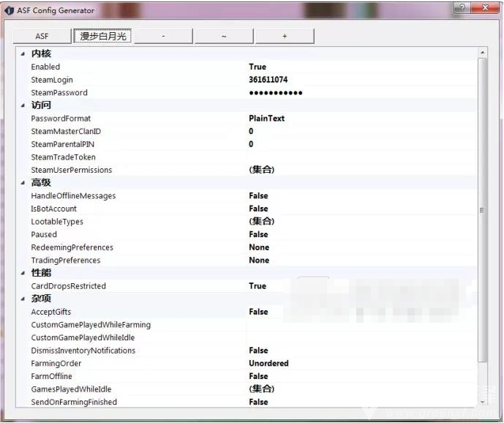Select the AcceptGifts property label
The image size is (504, 423).
[50, 312]
